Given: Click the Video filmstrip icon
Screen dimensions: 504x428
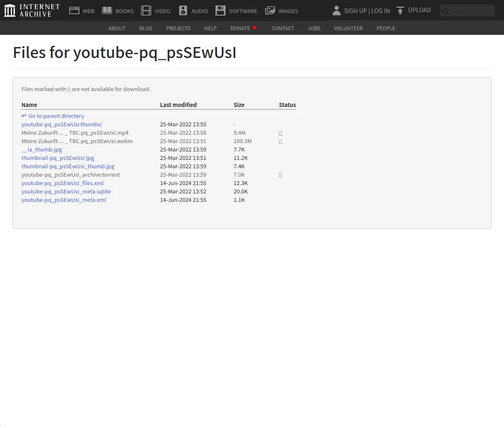Looking at the screenshot, I should point(146,10).
